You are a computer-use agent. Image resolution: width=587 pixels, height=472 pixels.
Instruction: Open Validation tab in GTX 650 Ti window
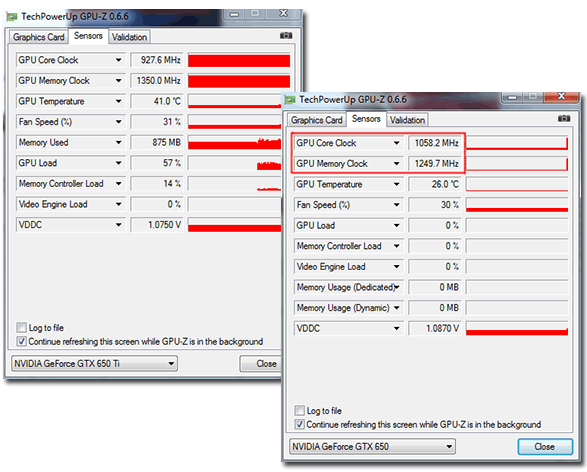click(x=129, y=37)
